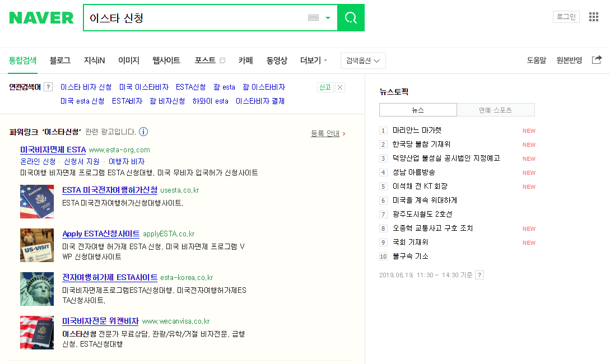This screenshot has height=364, width=610.
Task: Click the US-VISIT thumbnail image
Action: point(37,245)
